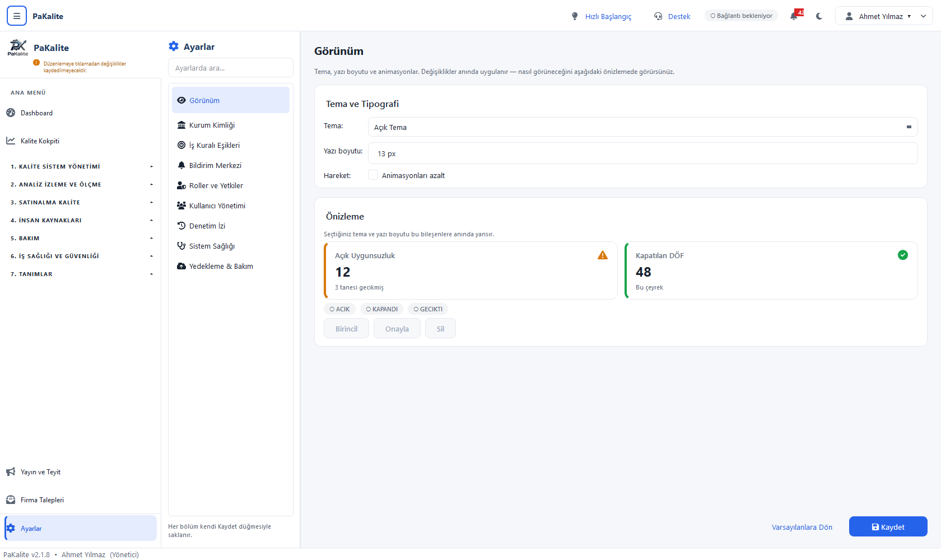Expand Bakım menu section

click(81, 238)
